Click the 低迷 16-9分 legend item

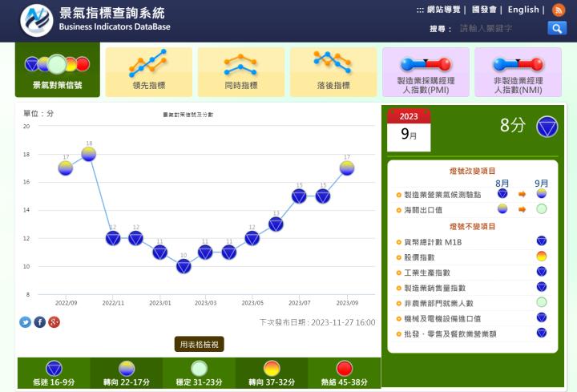(x=54, y=374)
